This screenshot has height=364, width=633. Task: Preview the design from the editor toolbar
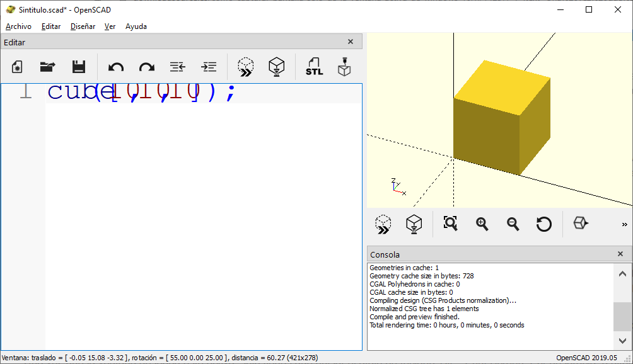pos(246,66)
